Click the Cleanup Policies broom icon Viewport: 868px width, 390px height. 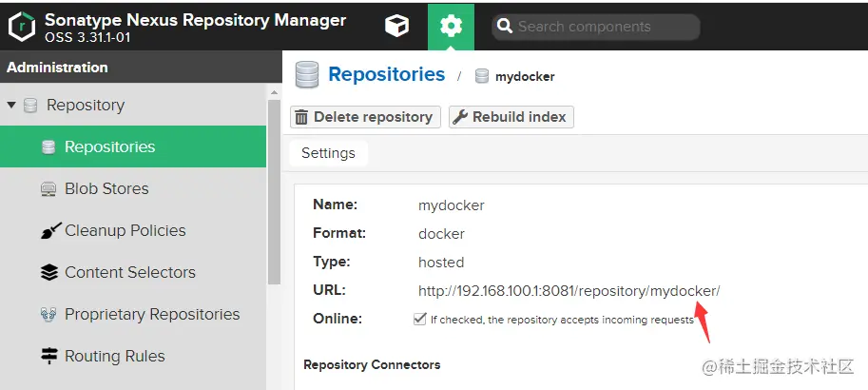coord(50,230)
